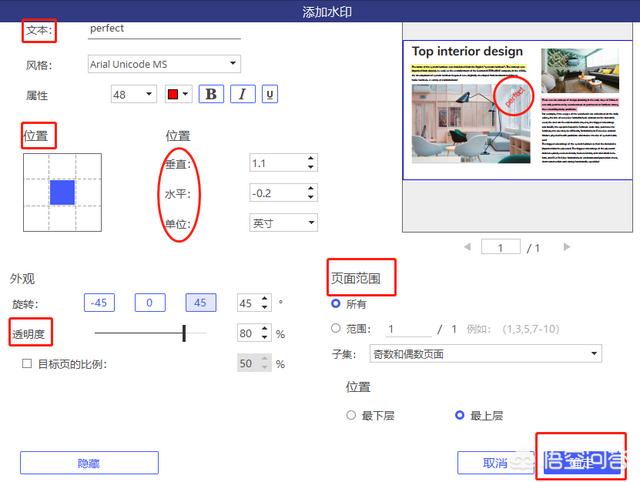Expand odd and even pages subset dropdown
640x482 pixels.
[470, 354]
